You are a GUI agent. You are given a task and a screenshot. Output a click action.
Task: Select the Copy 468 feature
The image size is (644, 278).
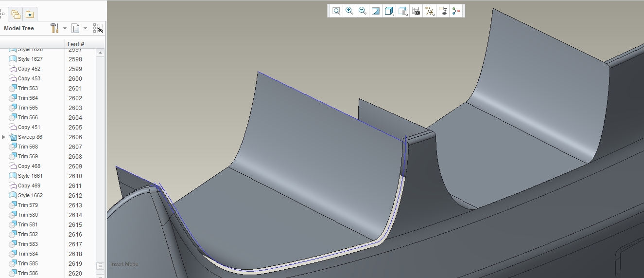click(x=29, y=166)
